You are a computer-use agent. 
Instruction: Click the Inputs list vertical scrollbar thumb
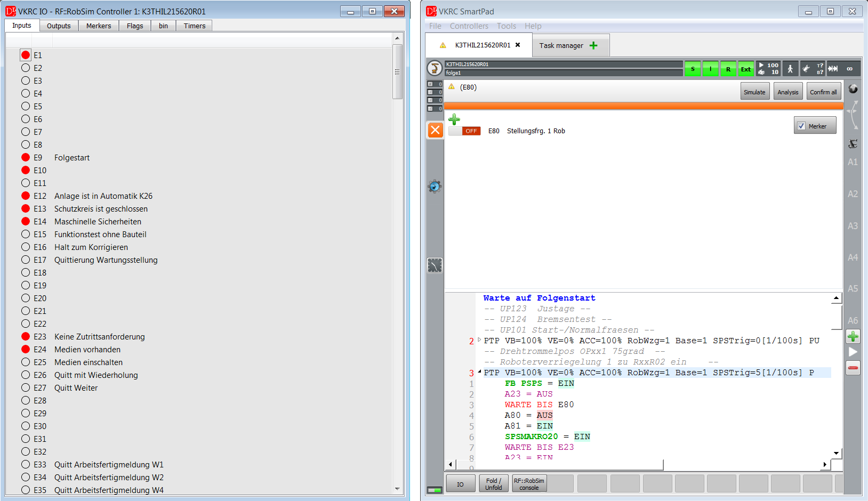(x=397, y=71)
